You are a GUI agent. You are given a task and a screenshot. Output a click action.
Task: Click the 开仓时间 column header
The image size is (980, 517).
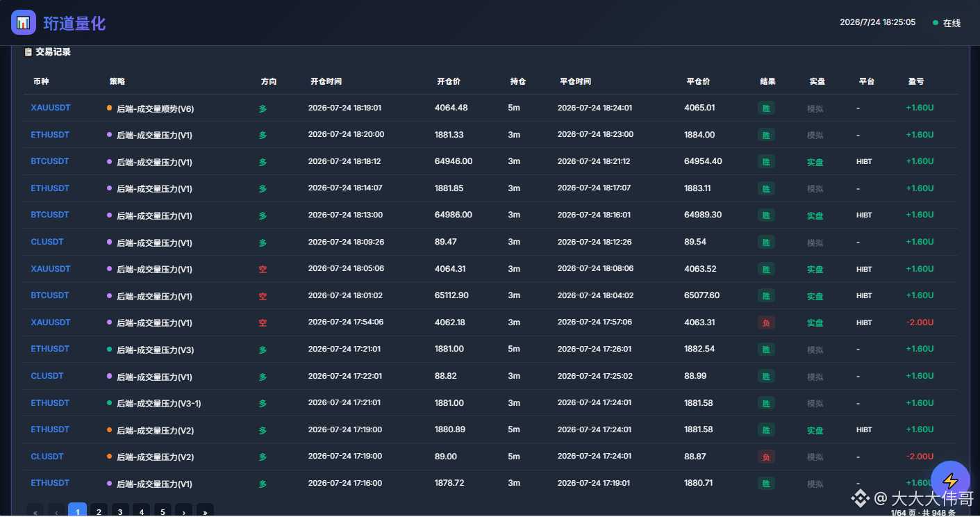(x=326, y=81)
